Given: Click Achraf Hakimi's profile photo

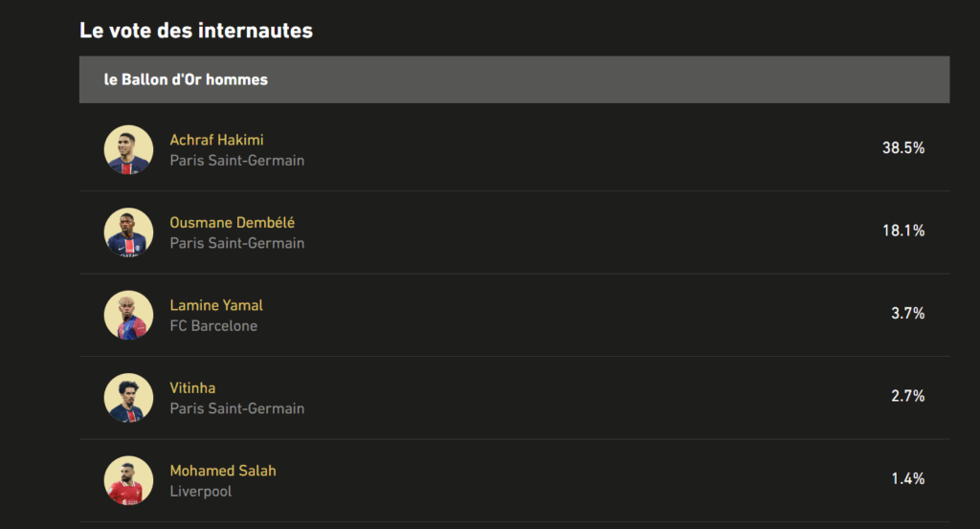Looking at the screenshot, I should click(128, 150).
